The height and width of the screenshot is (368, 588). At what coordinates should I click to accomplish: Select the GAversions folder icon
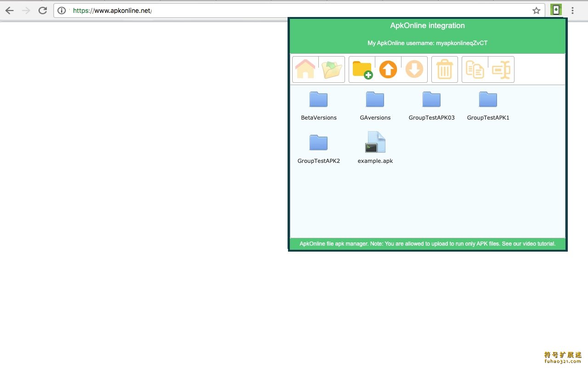375,99
